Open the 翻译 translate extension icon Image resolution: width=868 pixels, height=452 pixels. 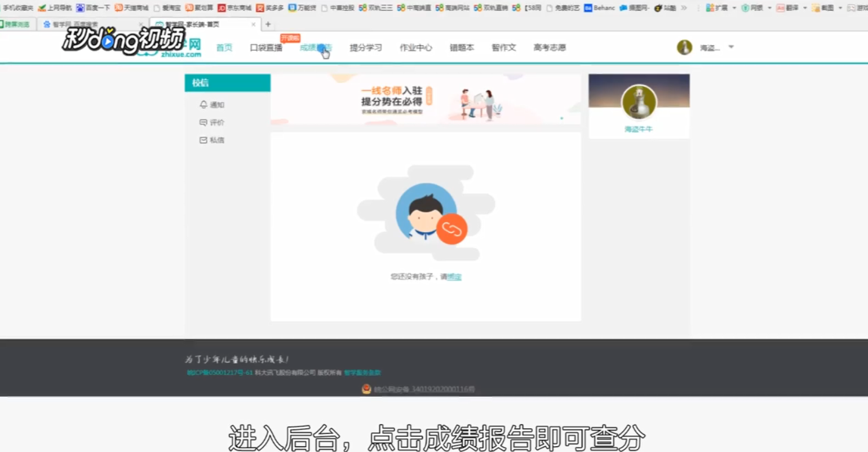pos(780,8)
